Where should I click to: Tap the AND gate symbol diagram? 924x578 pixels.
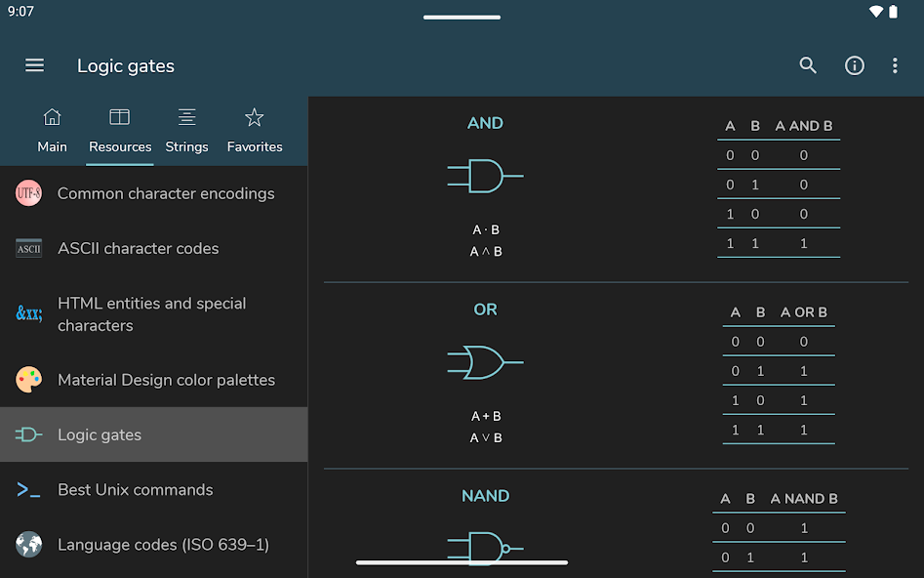[485, 176]
